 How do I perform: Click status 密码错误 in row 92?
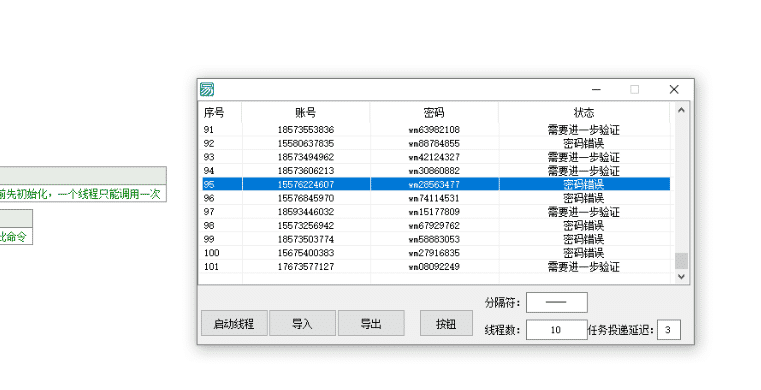point(584,144)
